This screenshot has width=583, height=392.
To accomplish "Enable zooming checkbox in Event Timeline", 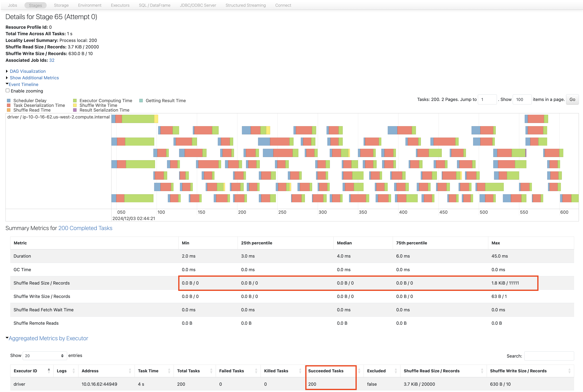I will [x=8, y=91].
